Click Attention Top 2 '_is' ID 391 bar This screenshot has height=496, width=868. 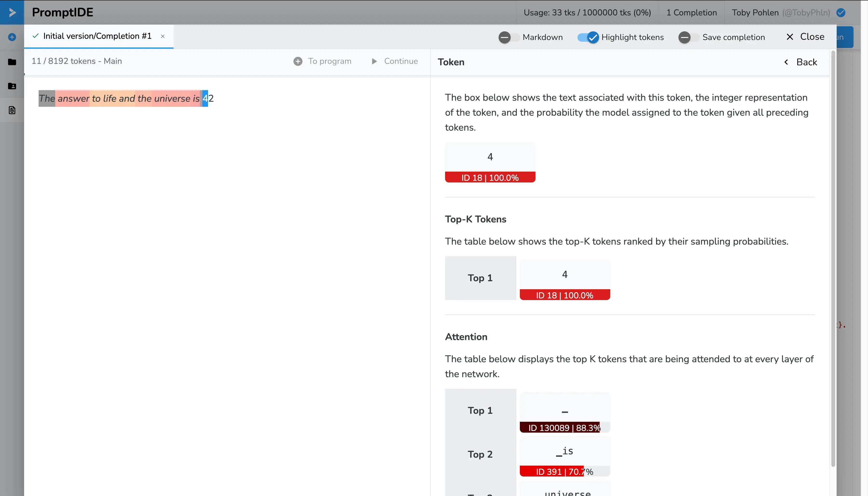click(x=565, y=471)
